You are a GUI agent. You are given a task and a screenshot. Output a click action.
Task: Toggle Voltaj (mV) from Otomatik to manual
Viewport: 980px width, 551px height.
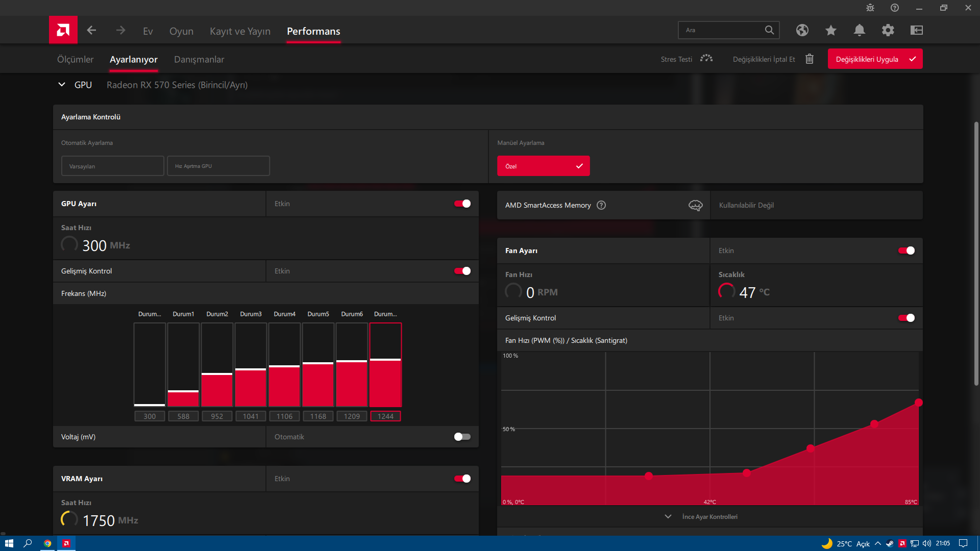pos(462,437)
